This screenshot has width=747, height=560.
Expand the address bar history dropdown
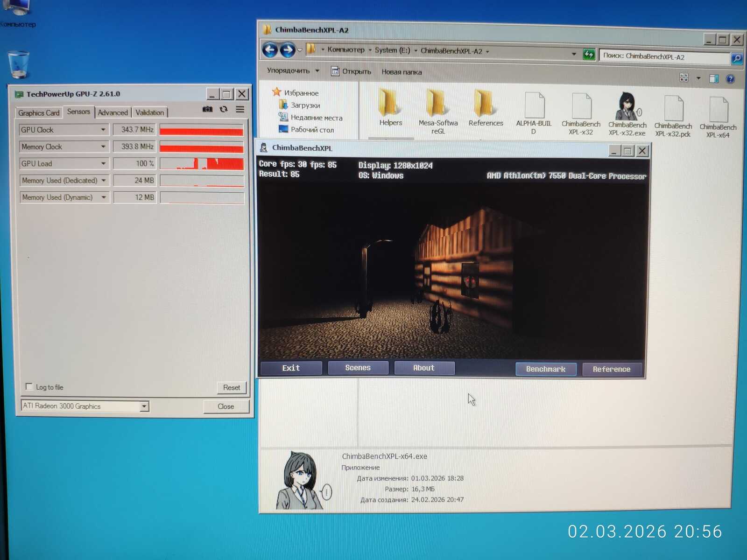point(574,54)
